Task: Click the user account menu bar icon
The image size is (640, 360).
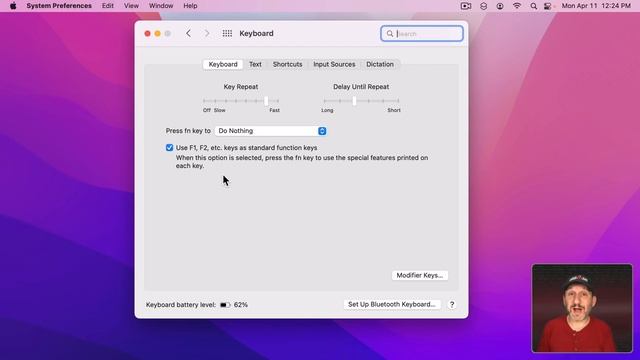Action: click(500, 6)
